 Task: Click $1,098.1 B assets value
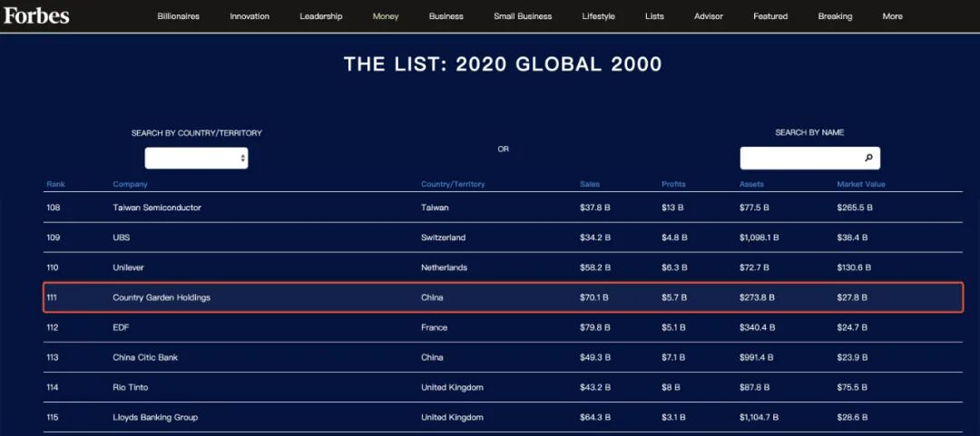(x=759, y=237)
